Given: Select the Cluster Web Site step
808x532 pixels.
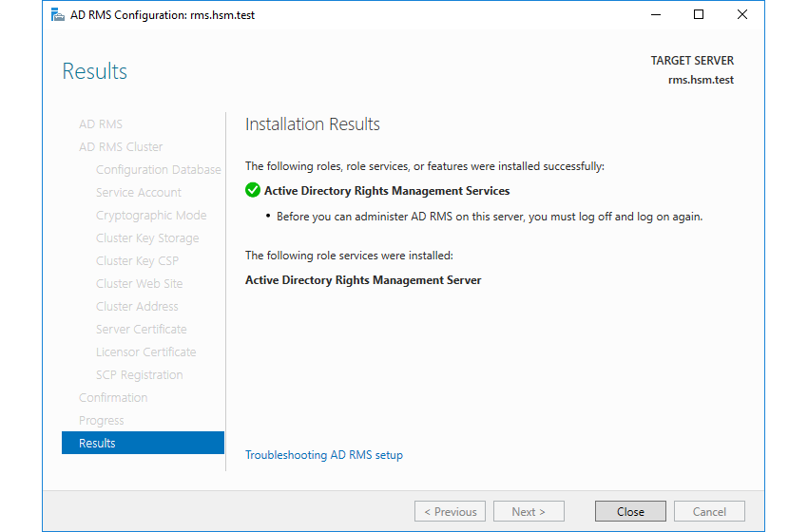Looking at the screenshot, I should click(139, 283).
